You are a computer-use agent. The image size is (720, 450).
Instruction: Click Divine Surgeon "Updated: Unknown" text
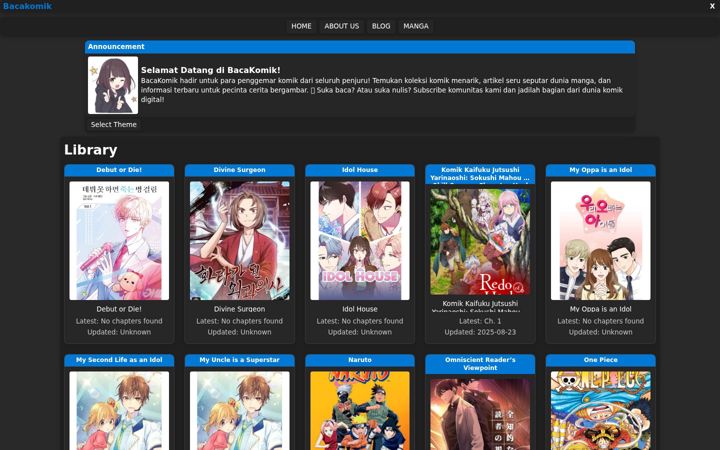[x=240, y=332]
